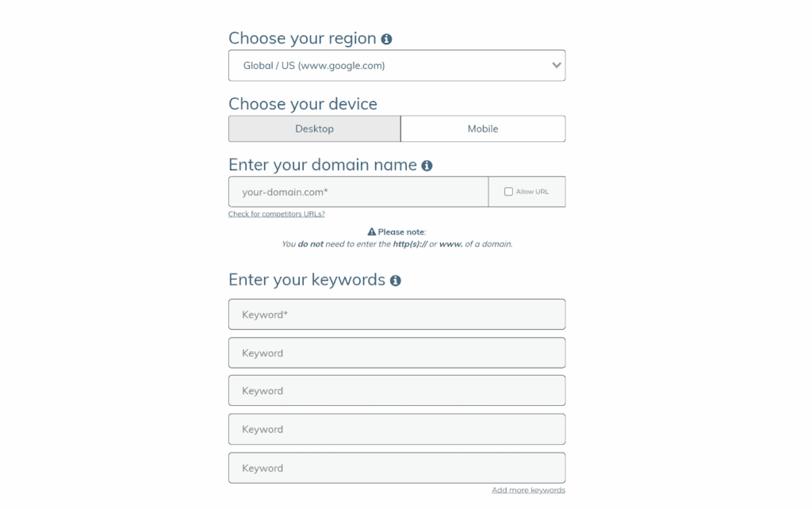Image resolution: width=812 pixels, height=509 pixels.
Task: Enable the Allow URL checkbox
Action: click(507, 191)
